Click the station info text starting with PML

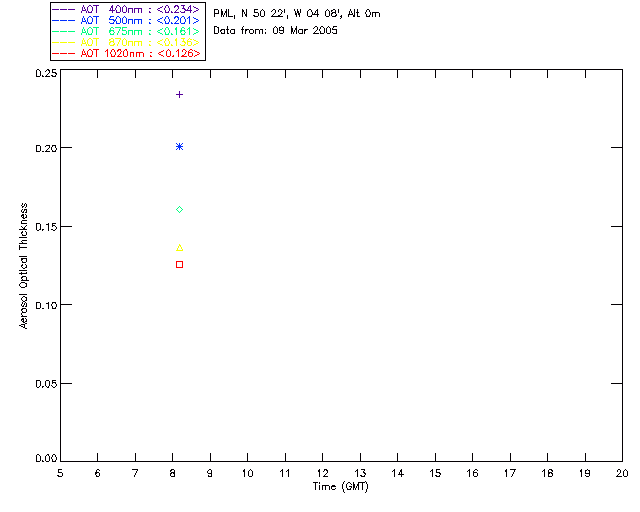[x=296, y=14]
